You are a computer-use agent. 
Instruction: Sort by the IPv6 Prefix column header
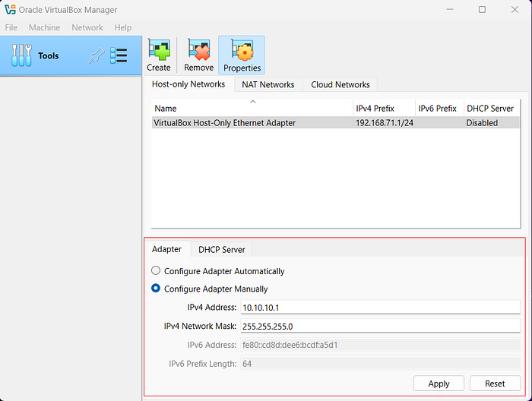pyautogui.click(x=439, y=108)
